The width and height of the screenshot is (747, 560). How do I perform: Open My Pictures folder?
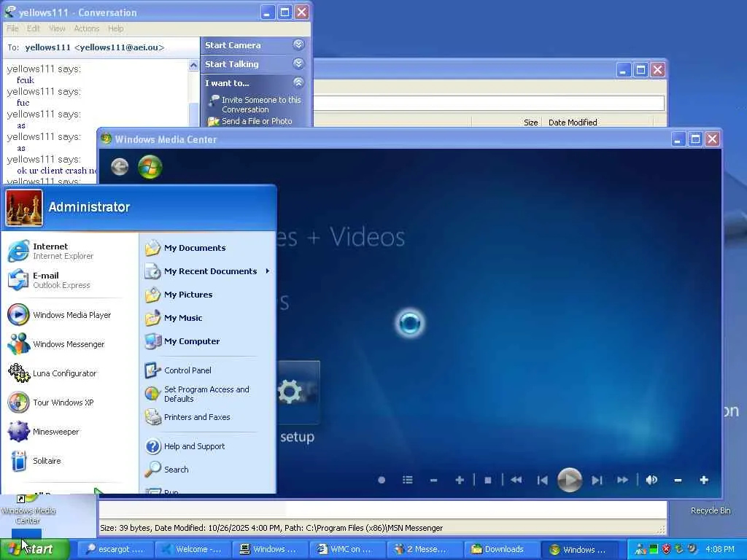pos(179,295)
